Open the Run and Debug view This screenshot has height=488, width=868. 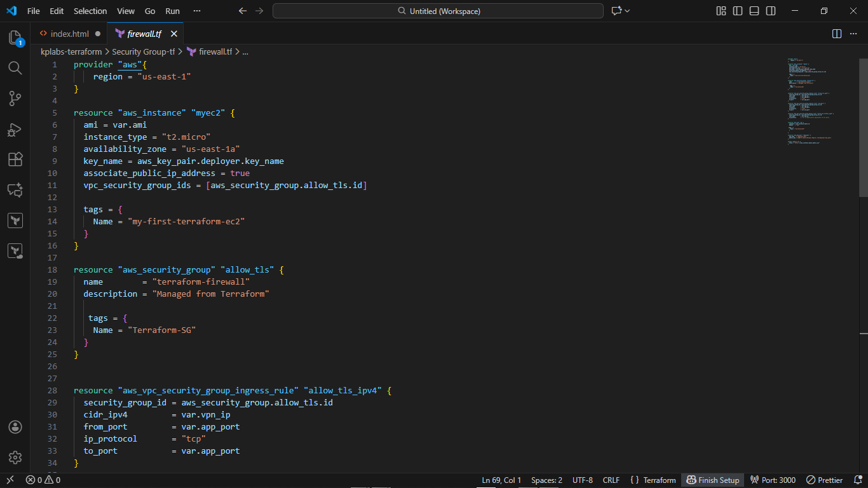pyautogui.click(x=15, y=130)
